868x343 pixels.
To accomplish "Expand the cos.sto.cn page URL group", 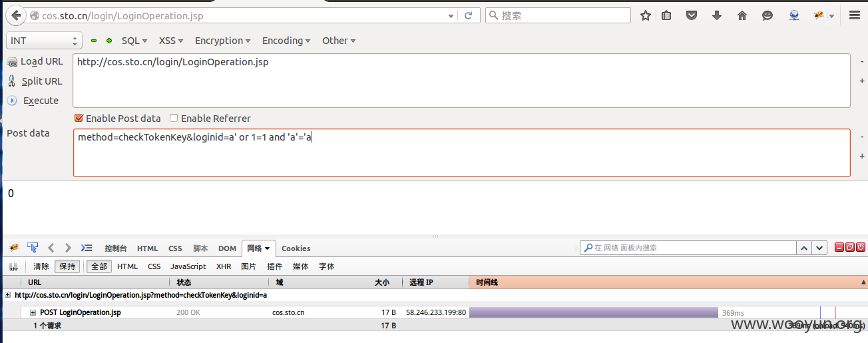I will click(x=7, y=295).
